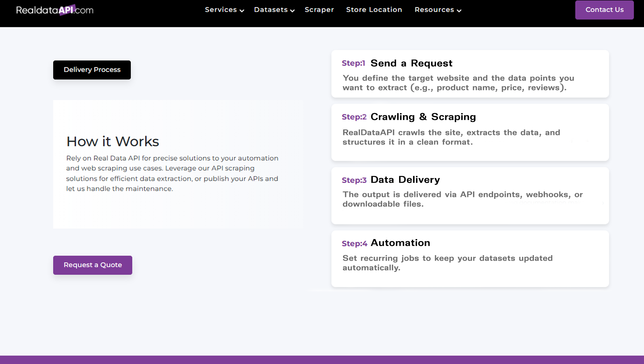The image size is (644, 364).
Task: Click the Step:3 label
Action: (354, 180)
